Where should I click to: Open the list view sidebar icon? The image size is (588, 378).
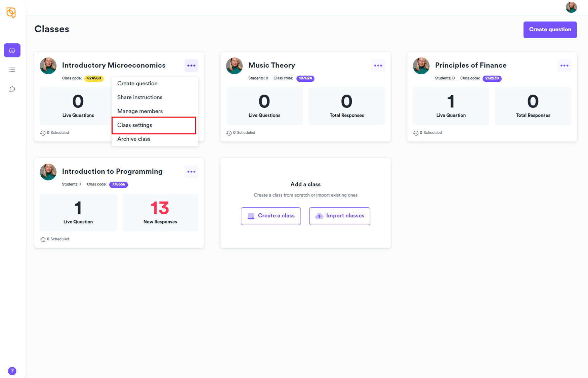pyautogui.click(x=12, y=70)
